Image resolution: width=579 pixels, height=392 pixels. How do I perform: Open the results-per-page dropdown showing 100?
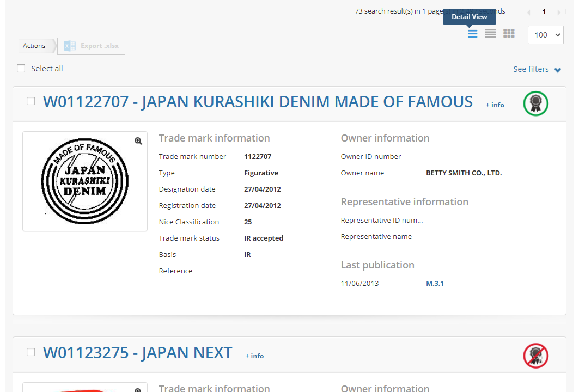click(545, 35)
